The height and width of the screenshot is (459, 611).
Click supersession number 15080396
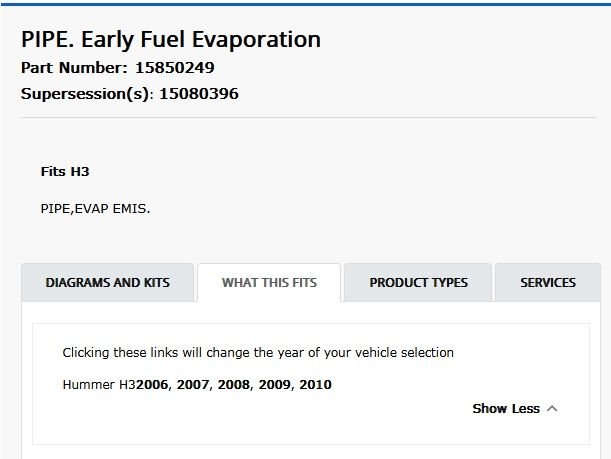pos(198,94)
